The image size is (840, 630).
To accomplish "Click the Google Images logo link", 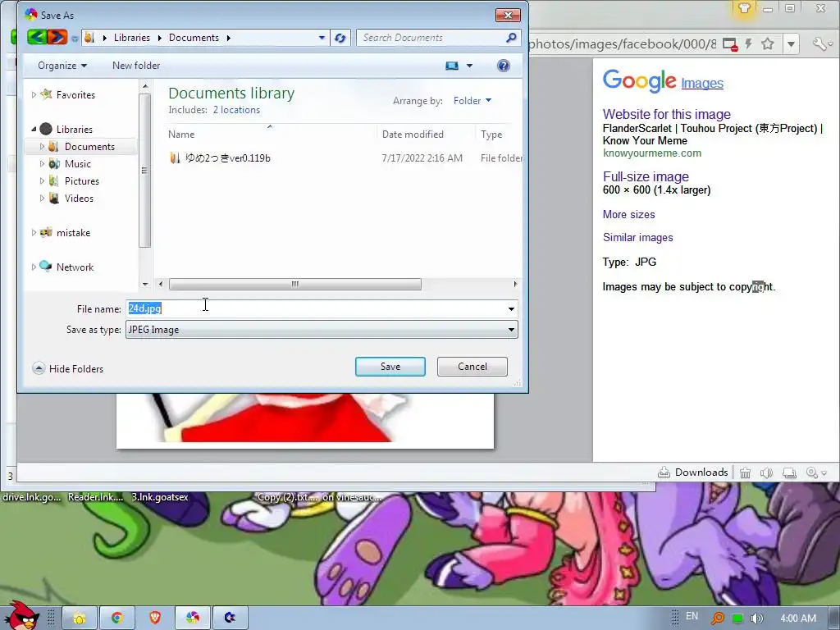I will (663, 81).
